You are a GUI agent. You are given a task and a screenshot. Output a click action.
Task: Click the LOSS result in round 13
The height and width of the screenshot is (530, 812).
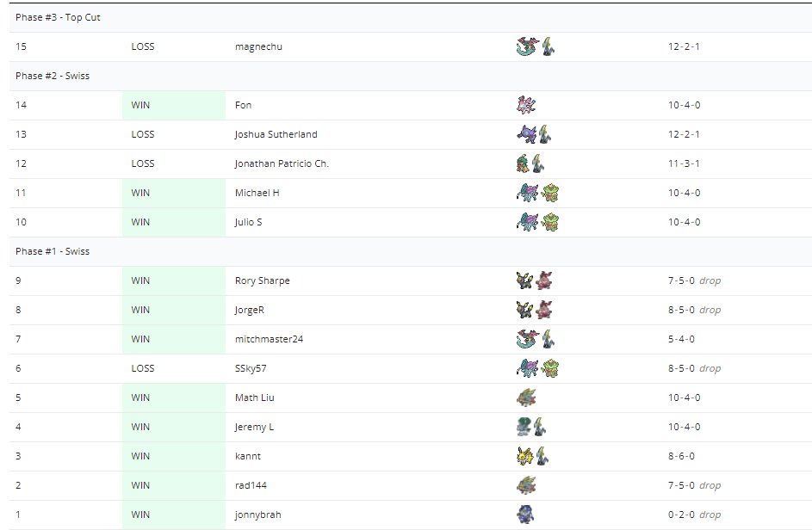(143, 134)
